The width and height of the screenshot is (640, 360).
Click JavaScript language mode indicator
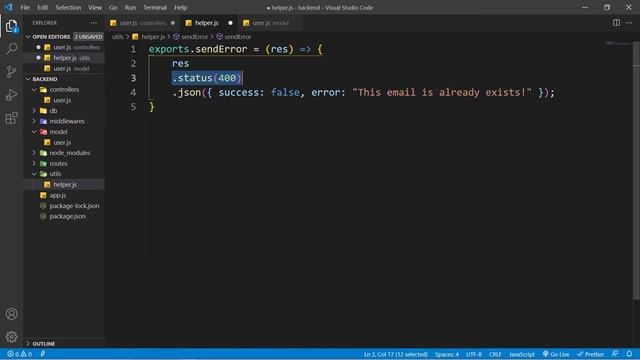click(x=522, y=354)
